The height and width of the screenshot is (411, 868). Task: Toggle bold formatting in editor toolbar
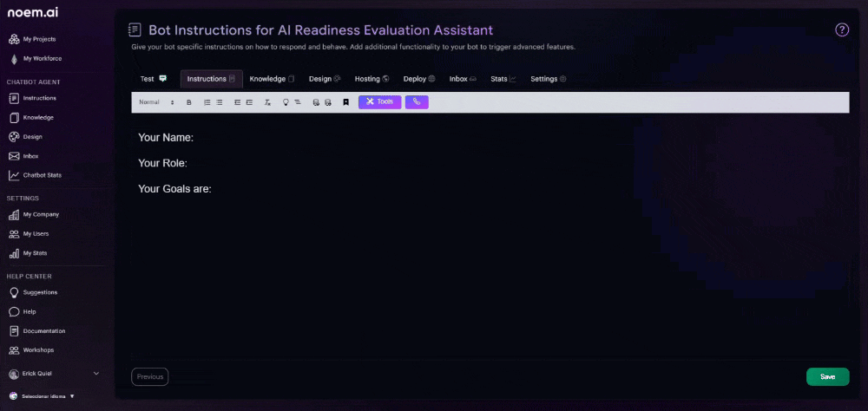coord(189,102)
